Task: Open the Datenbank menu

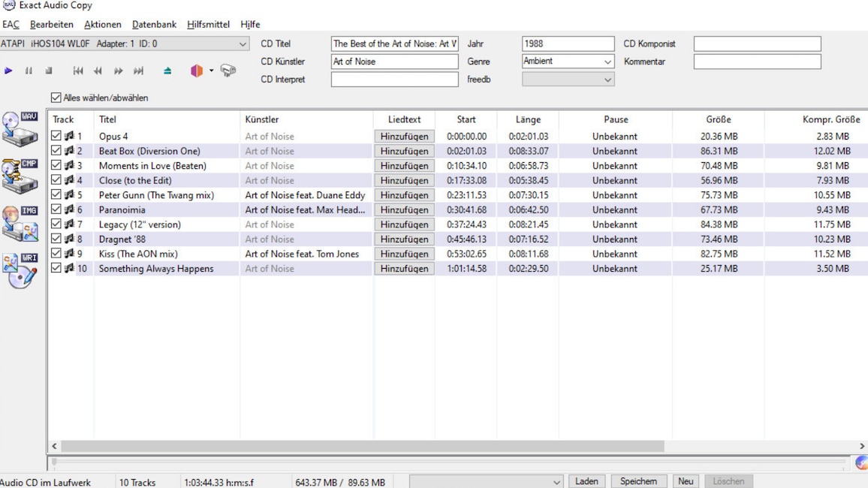Action: pyautogui.click(x=153, y=24)
